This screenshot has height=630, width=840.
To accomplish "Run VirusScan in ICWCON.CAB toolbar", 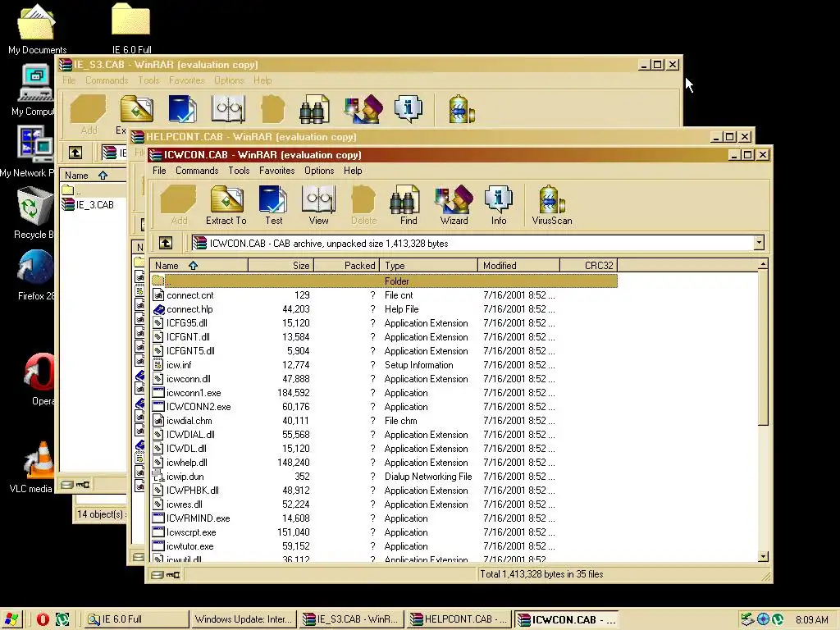I will [552, 204].
